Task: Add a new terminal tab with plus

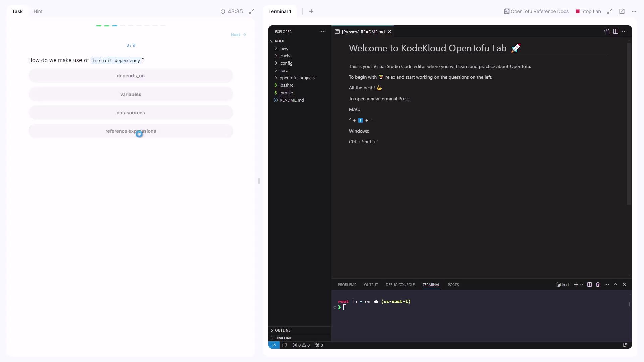Action: click(x=311, y=11)
